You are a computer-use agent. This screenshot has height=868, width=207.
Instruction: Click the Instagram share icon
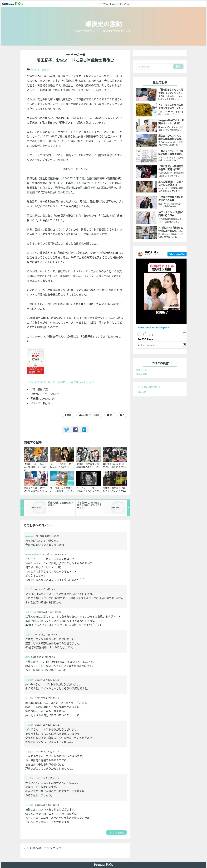pyautogui.click(x=151, y=334)
